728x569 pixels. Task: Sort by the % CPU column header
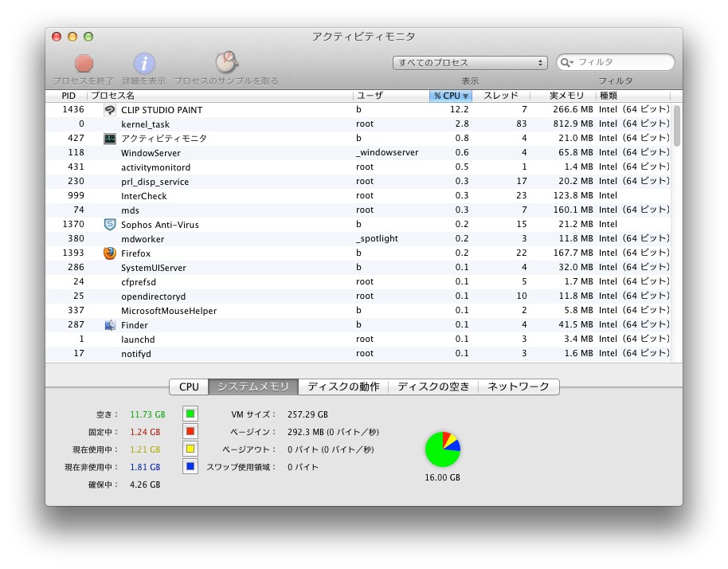[x=451, y=96]
